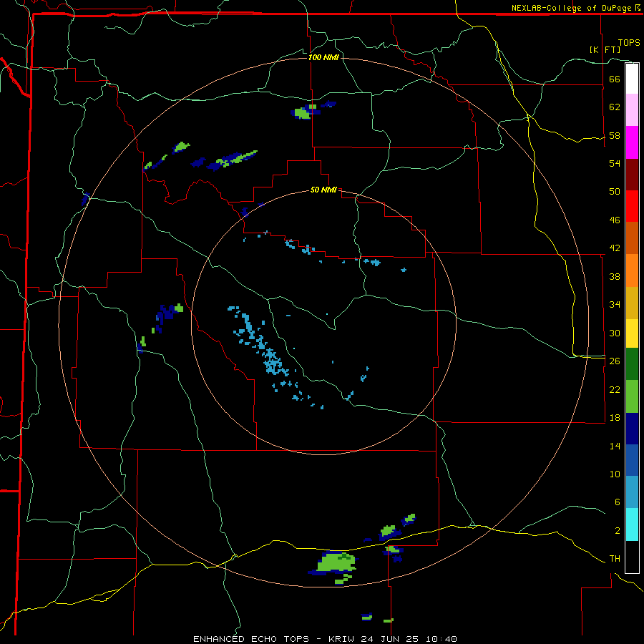Click the cyan legend swatch
Screen dimensions: 644x644
tap(632, 525)
